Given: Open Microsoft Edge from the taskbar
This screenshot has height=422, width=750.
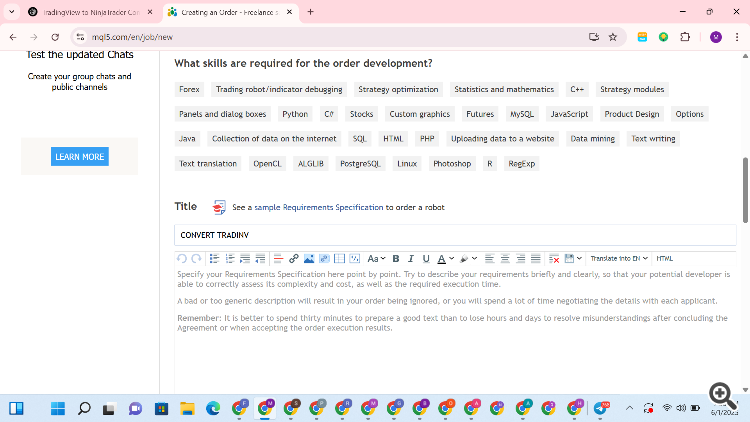Looking at the screenshot, I should pos(213,409).
